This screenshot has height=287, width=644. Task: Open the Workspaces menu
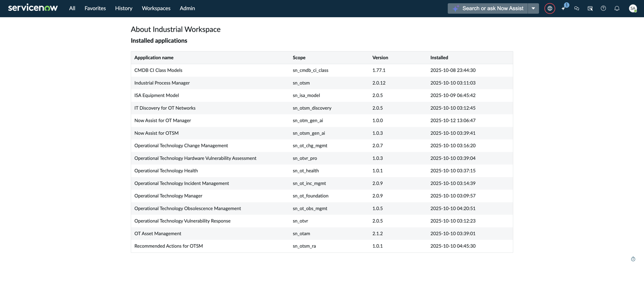point(156,8)
